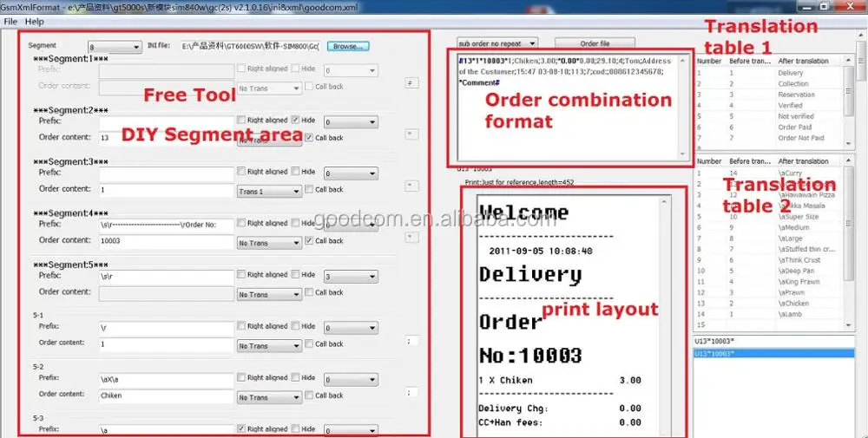Enable Right aligned in Segment 3
Screen dimensions: 868x438
click(241, 172)
